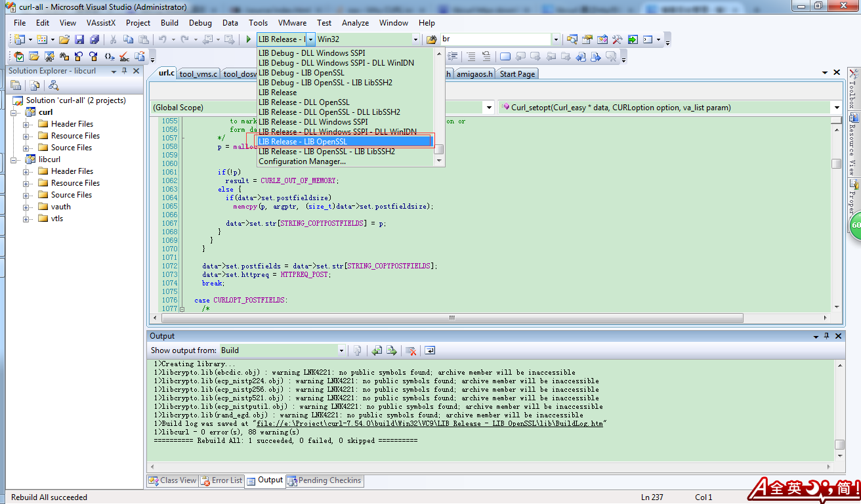Image resolution: width=861 pixels, height=504 pixels.
Task: Click the Save All icon
Action: point(94,39)
